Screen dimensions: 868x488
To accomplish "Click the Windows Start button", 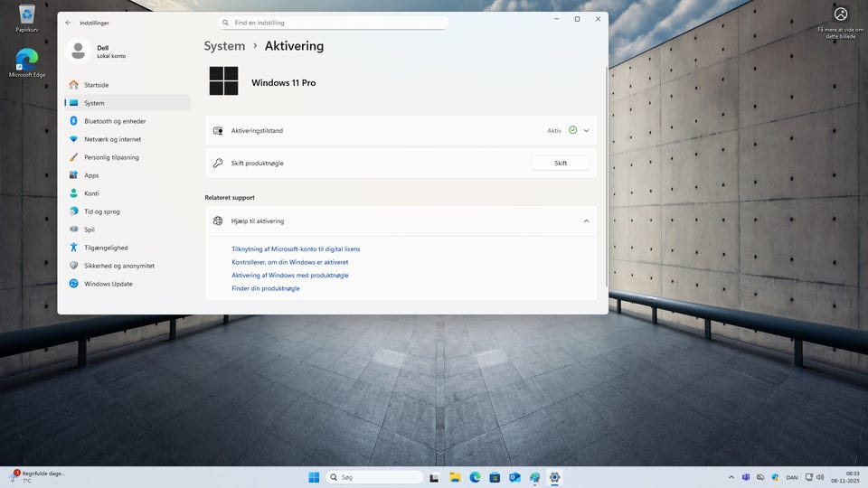I will [314, 477].
